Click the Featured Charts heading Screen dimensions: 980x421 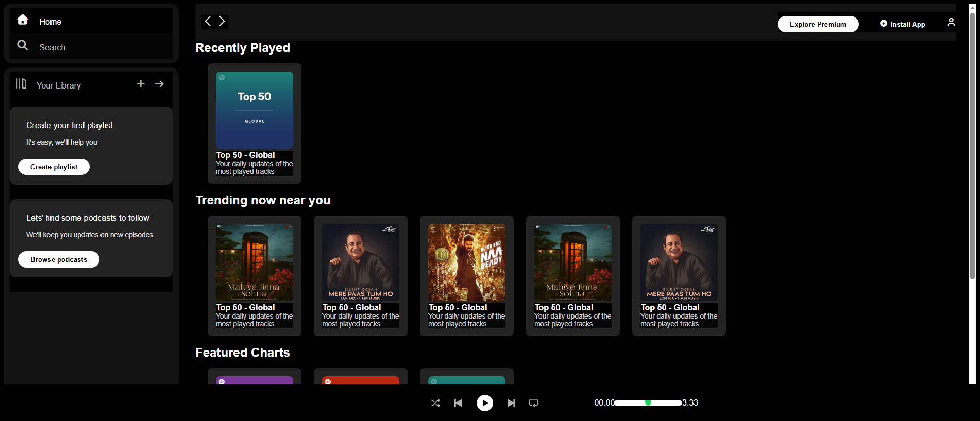pos(243,353)
